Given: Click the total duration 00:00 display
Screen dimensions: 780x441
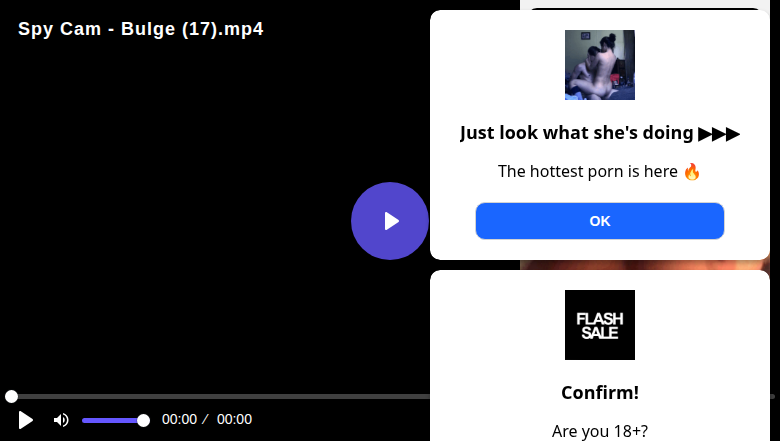Looking at the screenshot, I should pyautogui.click(x=234, y=419).
